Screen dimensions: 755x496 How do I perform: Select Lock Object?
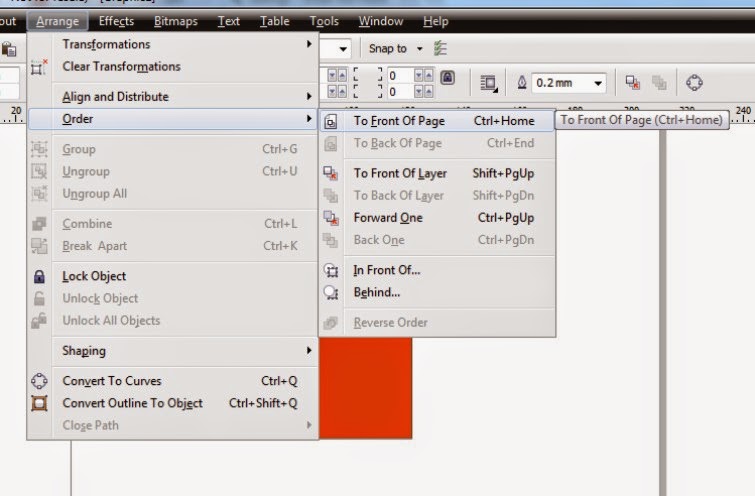tap(173, 276)
